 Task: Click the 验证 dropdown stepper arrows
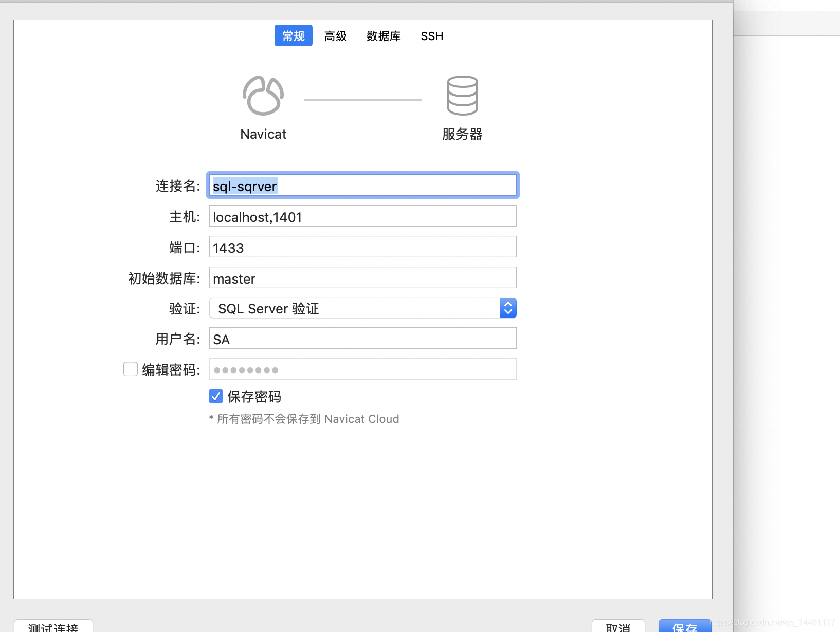click(x=507, y=308)
